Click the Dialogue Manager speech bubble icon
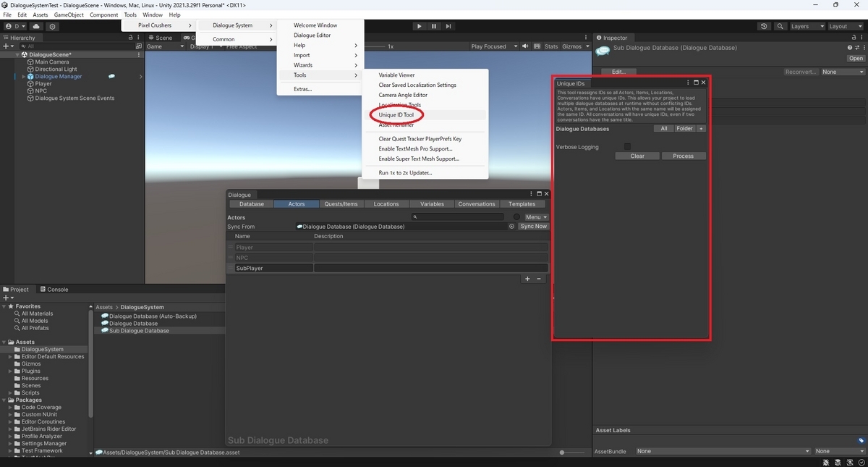868x467 pixels. [111, 76]
